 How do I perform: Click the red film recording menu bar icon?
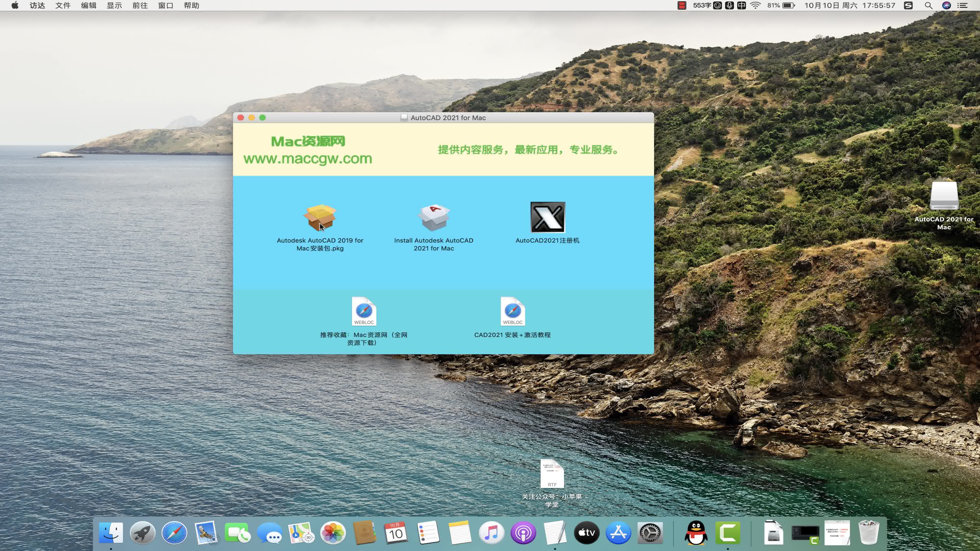pos(682,5)
